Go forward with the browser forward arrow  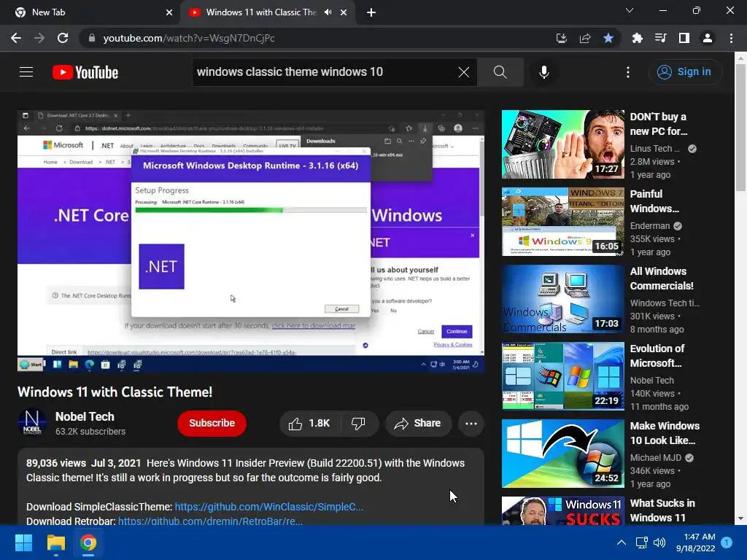pos(39,38)
